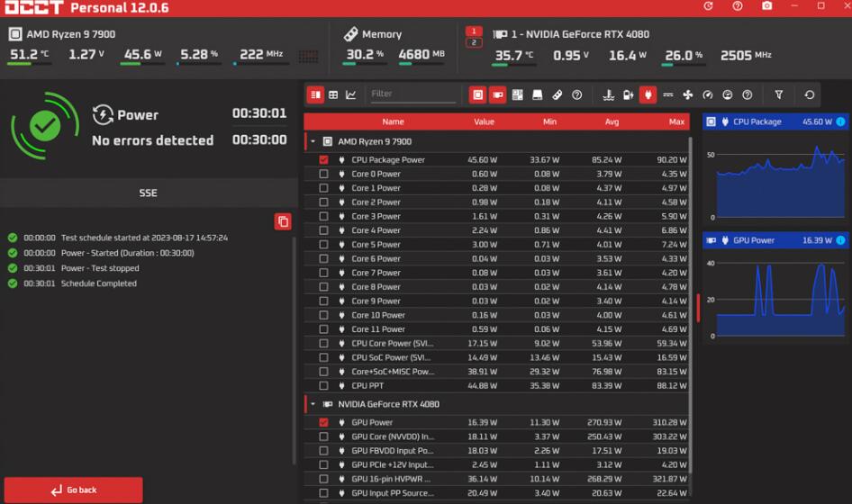The width and height of the screenshot is (852, 504).
Task: Check the Core 3 Power checkbox
Action: point(324,216)
